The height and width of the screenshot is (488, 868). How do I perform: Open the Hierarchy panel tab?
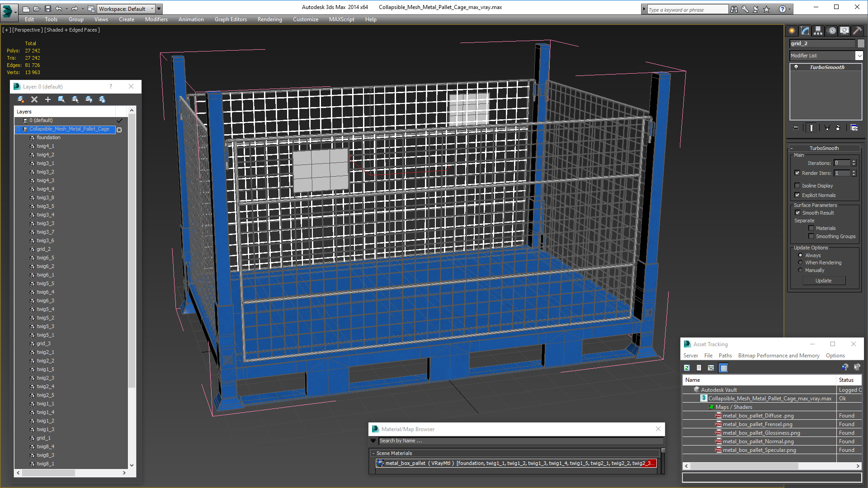point(818,31)
